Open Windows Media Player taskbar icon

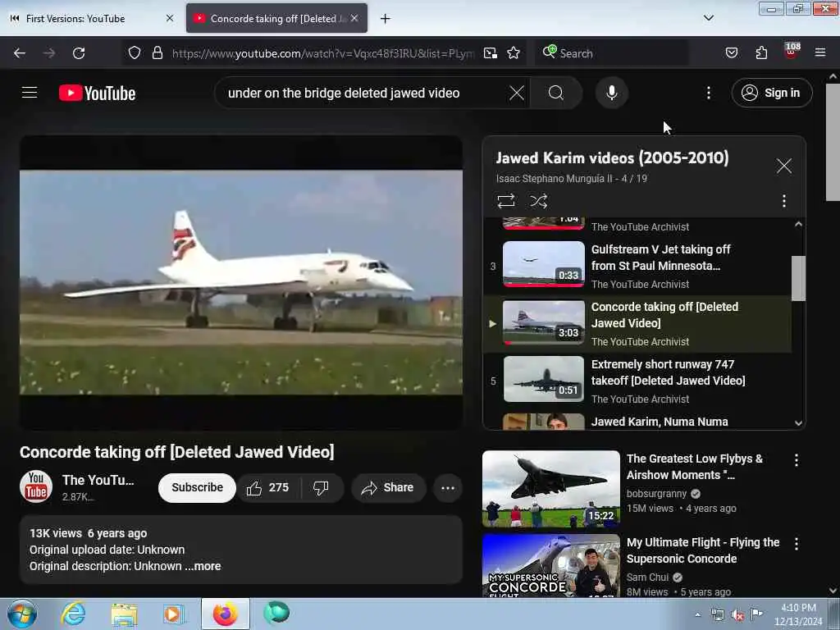click(x=174, y=614)
